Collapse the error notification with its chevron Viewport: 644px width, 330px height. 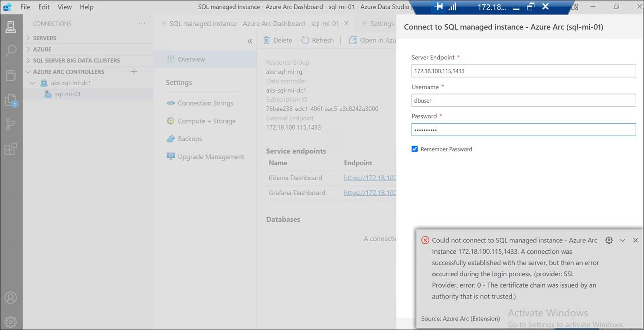point(622,240)
